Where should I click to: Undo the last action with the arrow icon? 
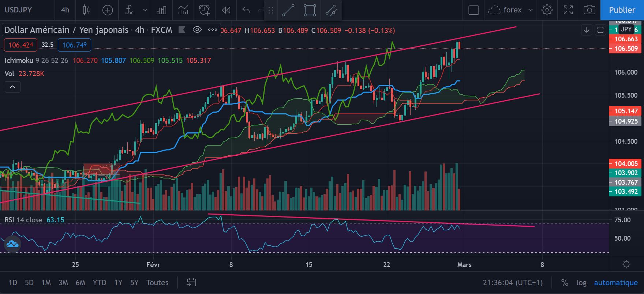246,10
